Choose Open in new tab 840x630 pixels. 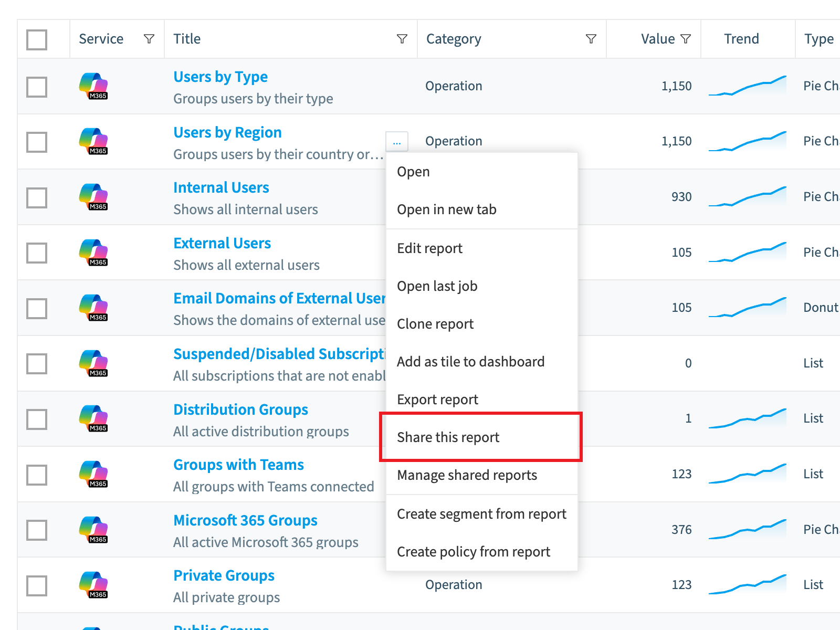click(482, 209)
